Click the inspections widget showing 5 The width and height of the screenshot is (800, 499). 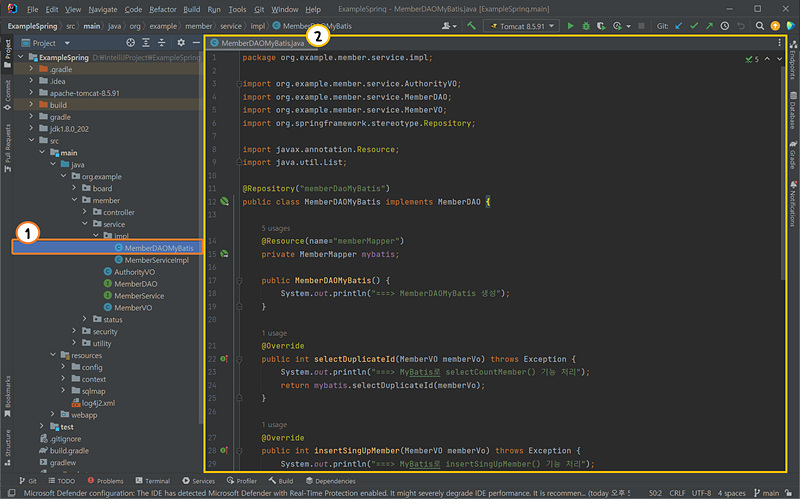click(x=752, y=59)
